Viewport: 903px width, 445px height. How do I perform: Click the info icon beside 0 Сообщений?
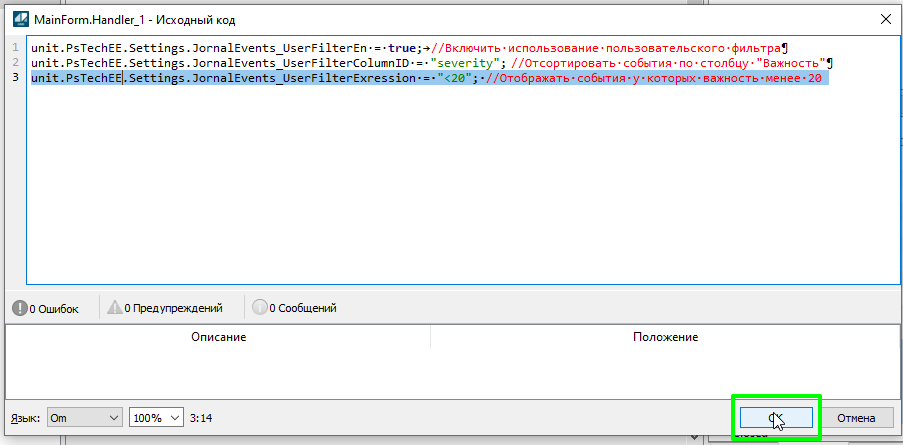260,308
